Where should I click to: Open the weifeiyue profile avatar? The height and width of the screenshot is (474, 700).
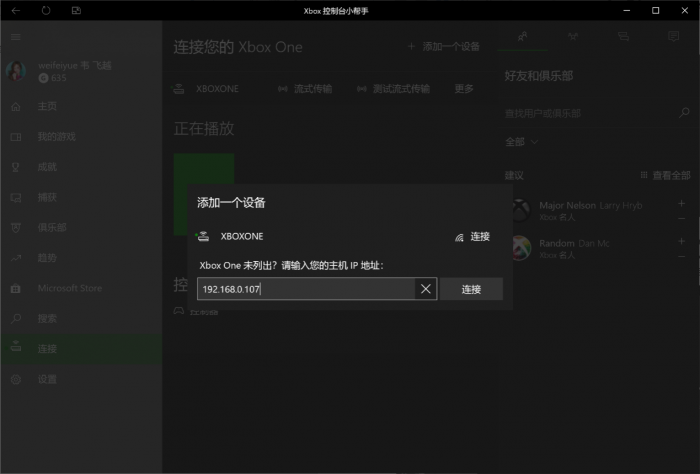(x=16, y=71)
